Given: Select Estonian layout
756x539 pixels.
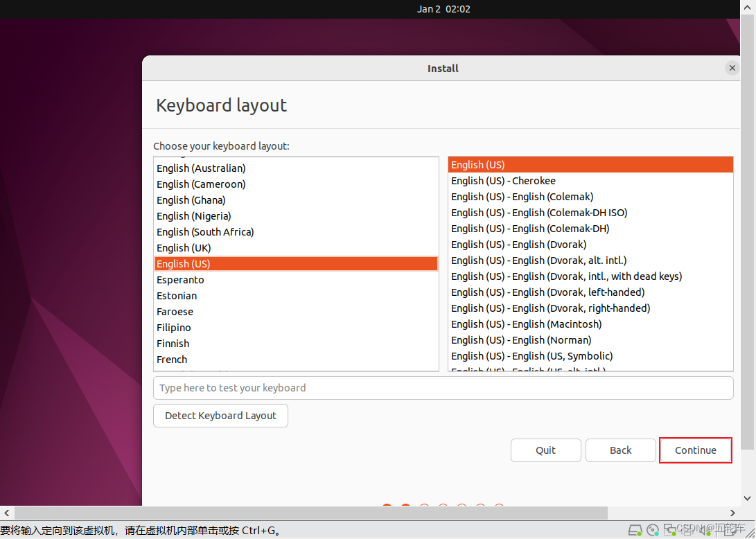Looking at the screenshot, I should [296, 296].
